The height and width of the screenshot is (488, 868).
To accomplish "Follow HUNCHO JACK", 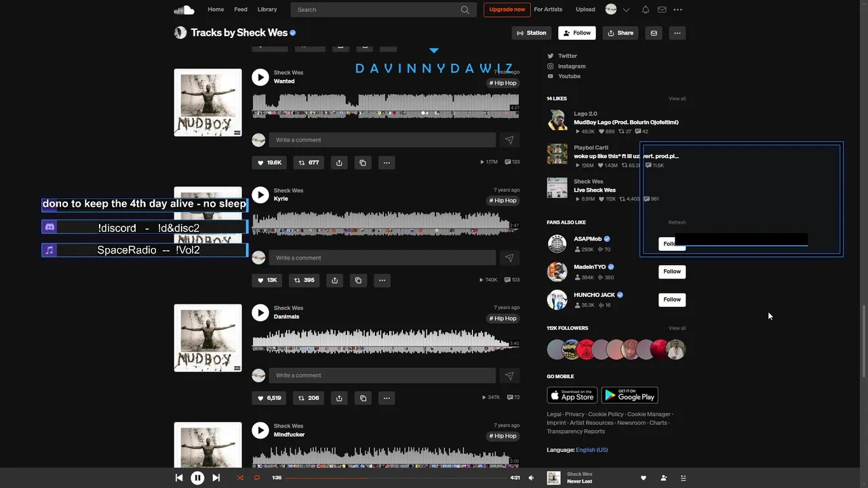I will point(672,299).
